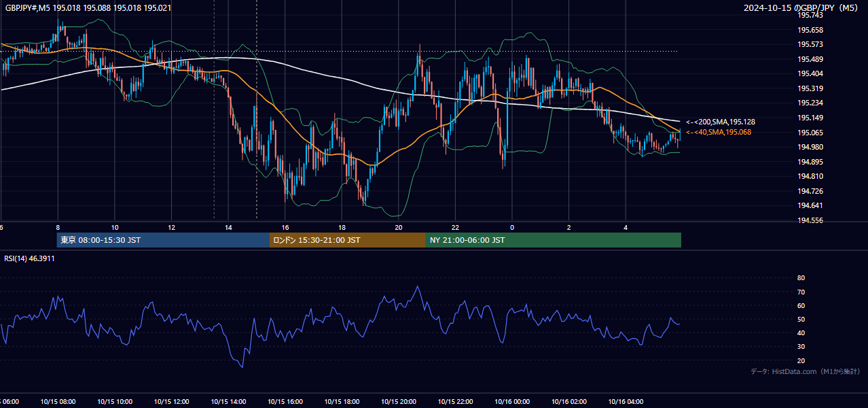Screen dimensions: 868x408
Task: Click price level 195.658 on the axis
Action: (x=811, y=30)
